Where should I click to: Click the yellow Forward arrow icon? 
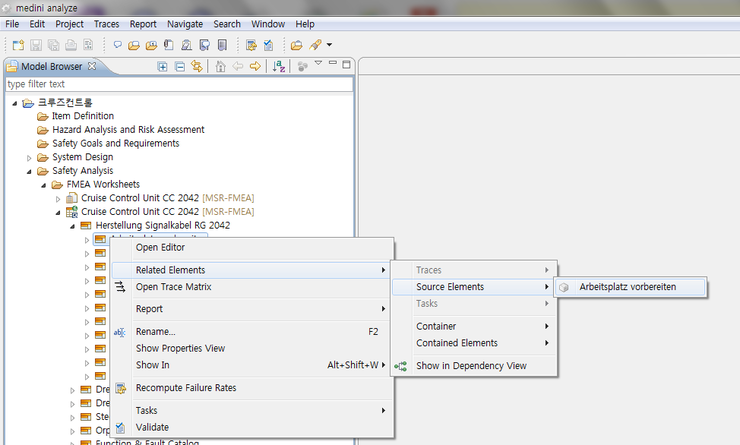tap(255, 66)
